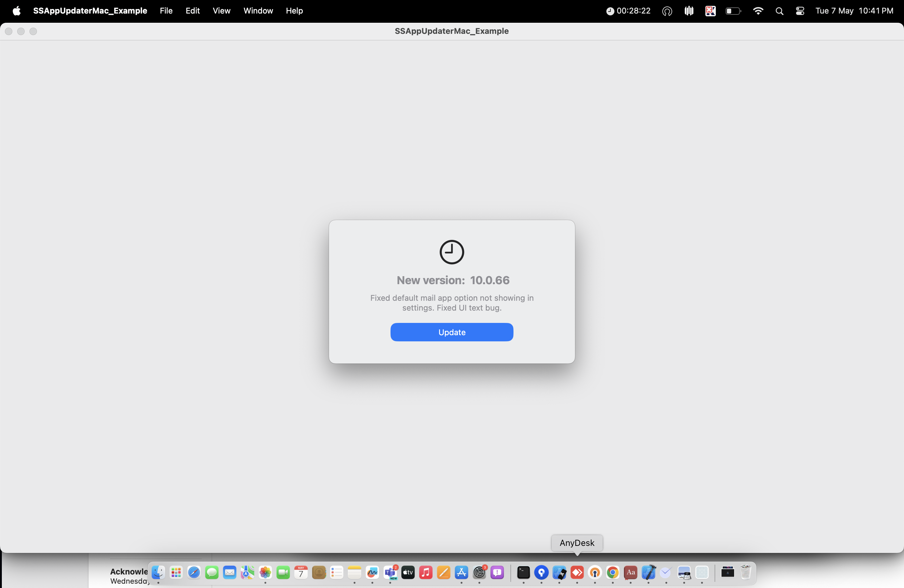Open the Window menu
Screen dimensions: 904x588
click(x=258, y=11)
